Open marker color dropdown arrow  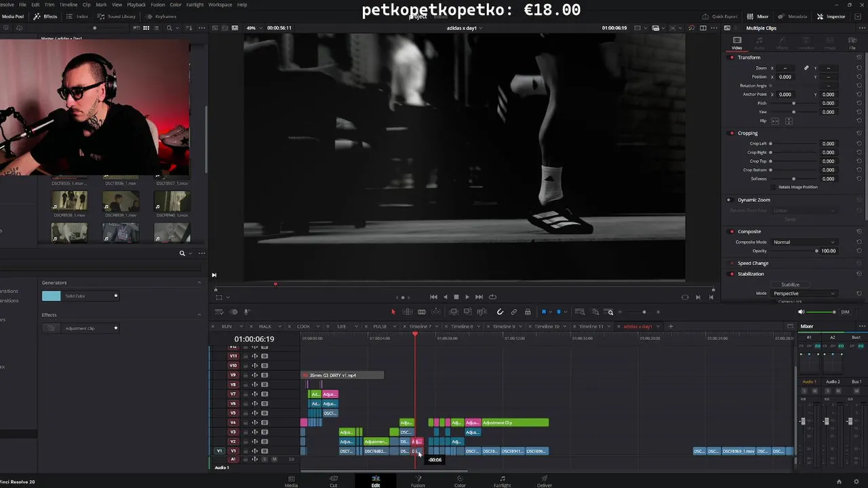565,312
